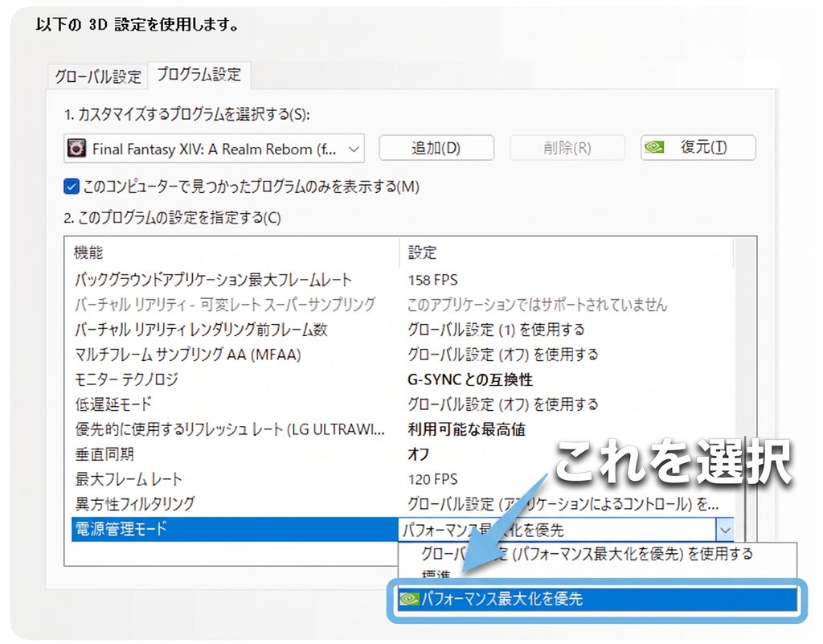Click the 電源管理モード dropdown arrow
This screenshot has width=823, height=644.
coord(725,530)
